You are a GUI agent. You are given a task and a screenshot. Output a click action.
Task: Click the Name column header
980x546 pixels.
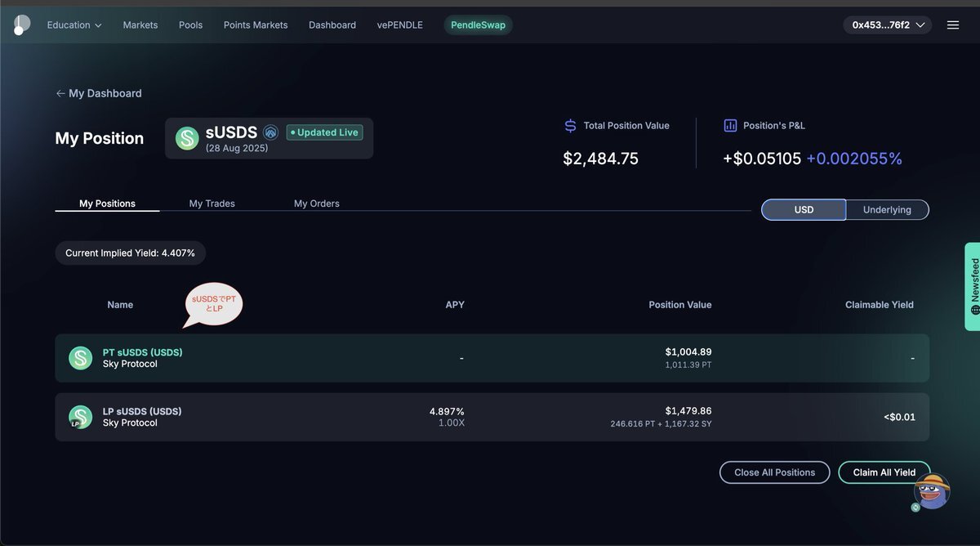[x=120, y=305]
